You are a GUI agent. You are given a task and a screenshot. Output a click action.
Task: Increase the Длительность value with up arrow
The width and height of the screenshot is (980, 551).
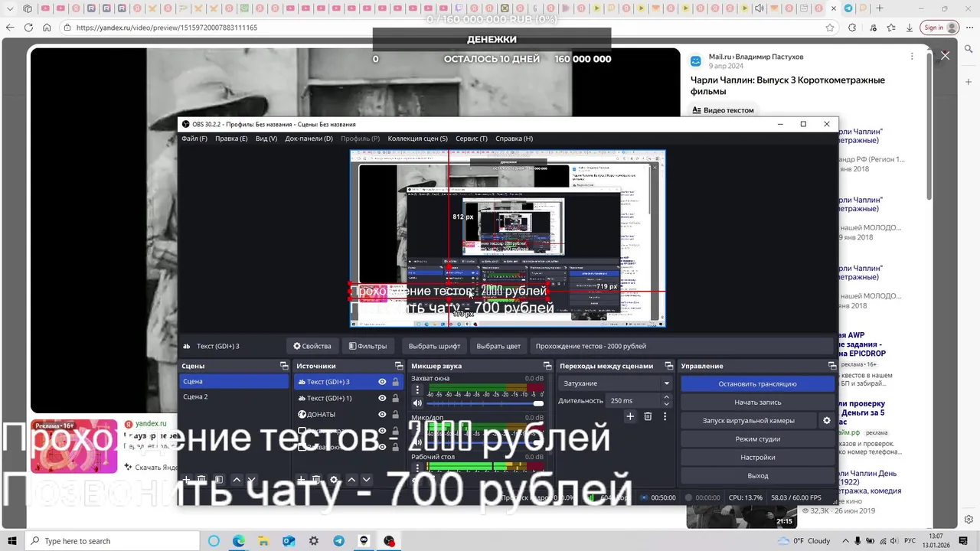(666, 396)
